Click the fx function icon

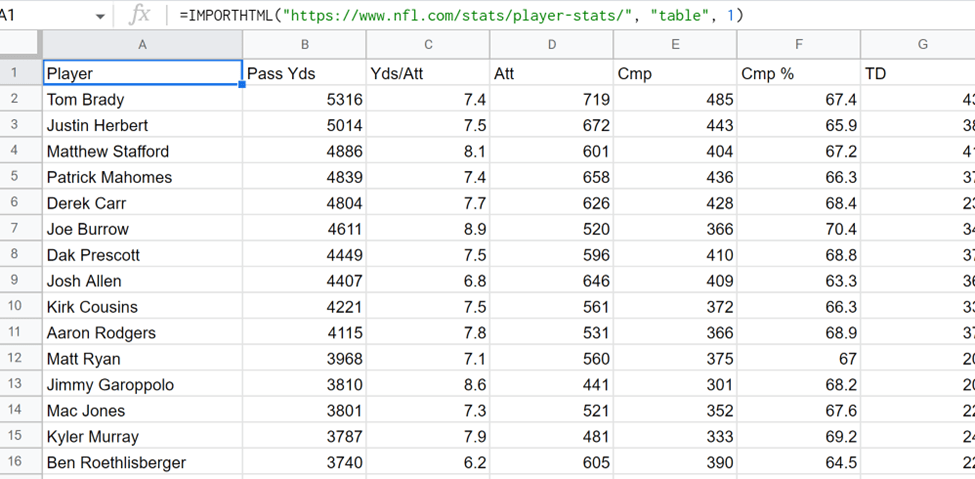pos(141,15)
